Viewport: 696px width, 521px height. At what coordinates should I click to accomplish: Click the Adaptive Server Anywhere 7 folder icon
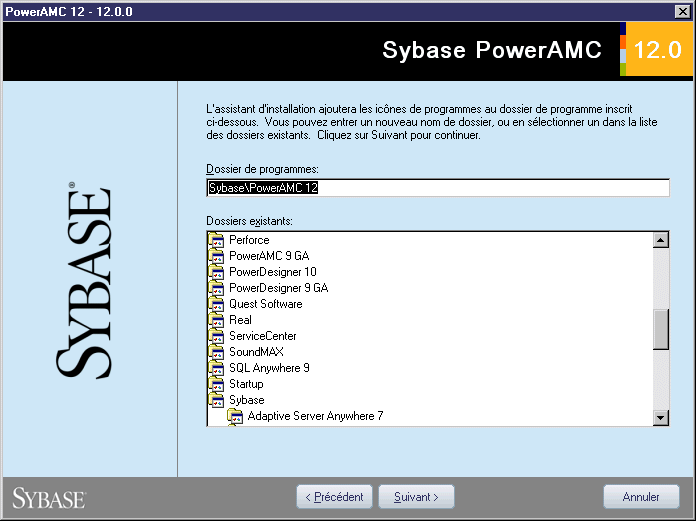pos(235,416)
